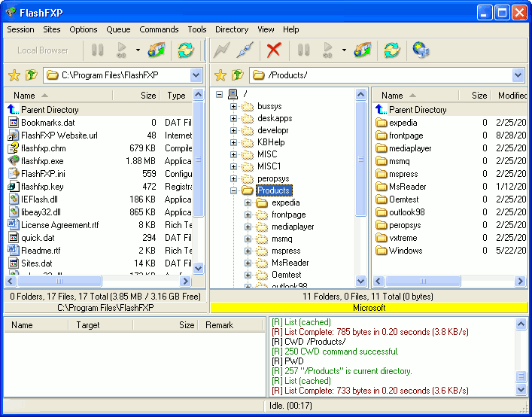The width and height of the screenshot is (532, 417).
Task: Expand the mediaplayer tree subfolder
Action: point(248,227)
